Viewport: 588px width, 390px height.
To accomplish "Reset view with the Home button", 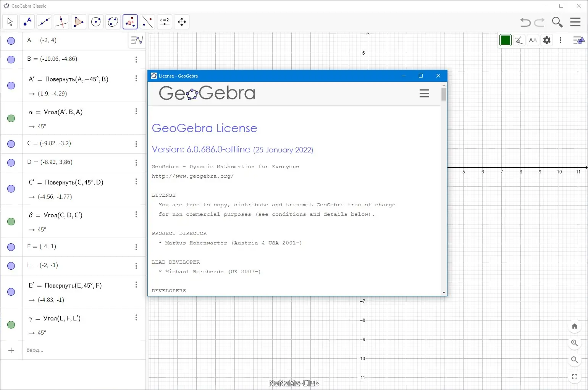I will pos(575,326).
